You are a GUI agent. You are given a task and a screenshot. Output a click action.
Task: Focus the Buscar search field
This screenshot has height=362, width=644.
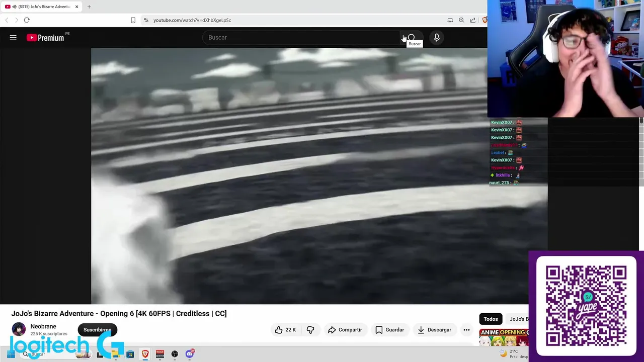(x=302, y=38)
